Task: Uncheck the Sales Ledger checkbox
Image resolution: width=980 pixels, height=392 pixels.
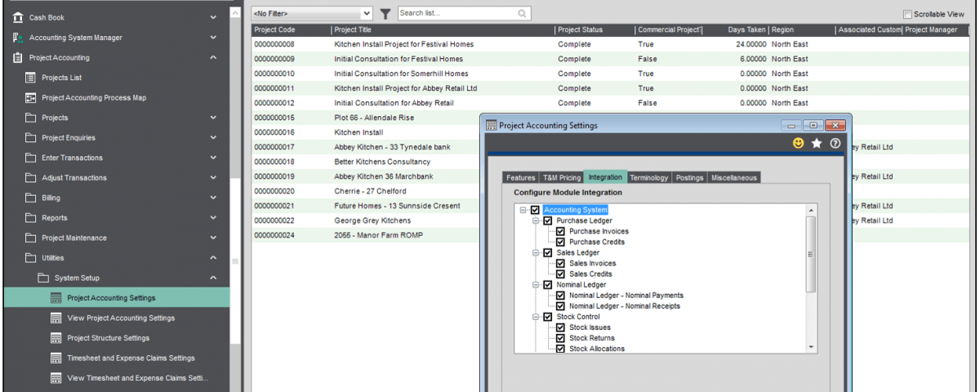Action: (x=548, y=252)
